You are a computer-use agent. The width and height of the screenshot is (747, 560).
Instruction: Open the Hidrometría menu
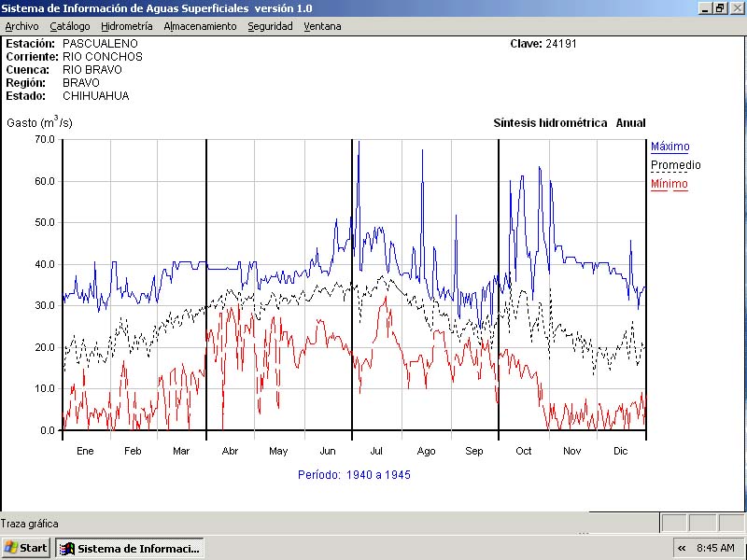click(x=126, y=26)
